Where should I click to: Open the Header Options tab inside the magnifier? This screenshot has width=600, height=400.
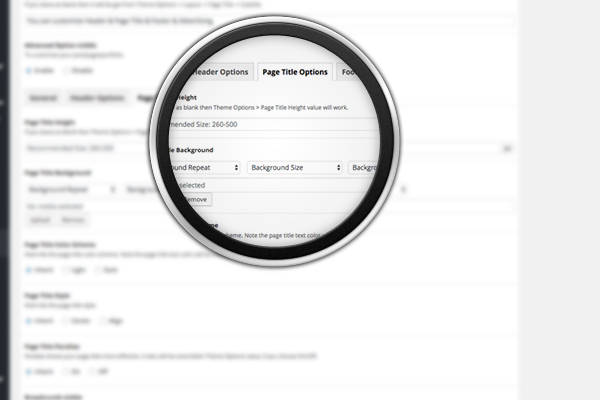tap(211, 72)
